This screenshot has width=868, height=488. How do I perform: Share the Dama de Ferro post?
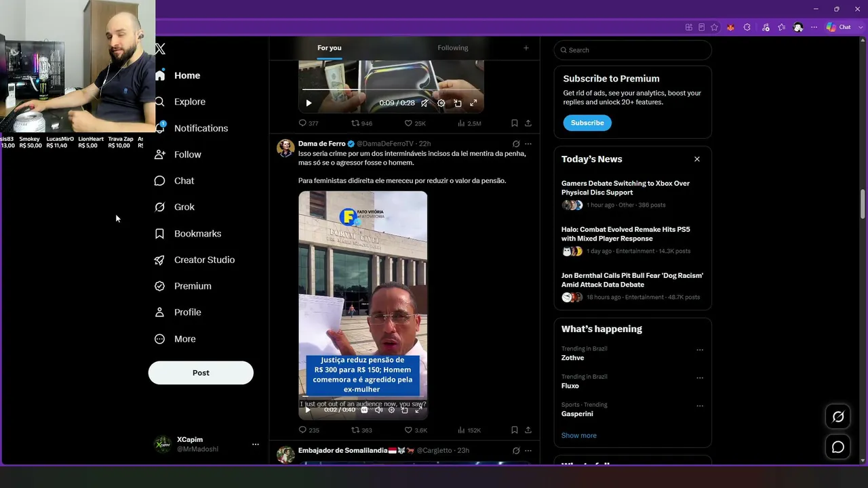click(x=528, y=430)
